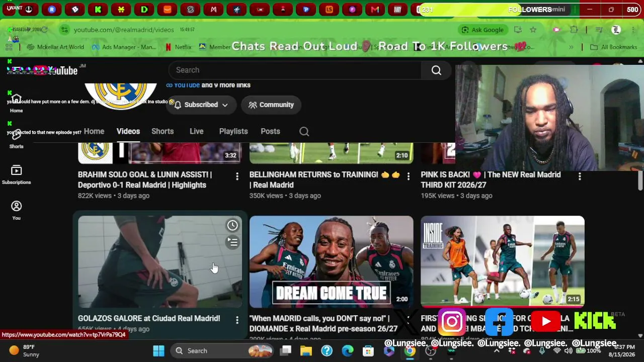This screenshot has width=644, height=362.
Task: Go to the Playlists channel tab
Action: [233, 131]
